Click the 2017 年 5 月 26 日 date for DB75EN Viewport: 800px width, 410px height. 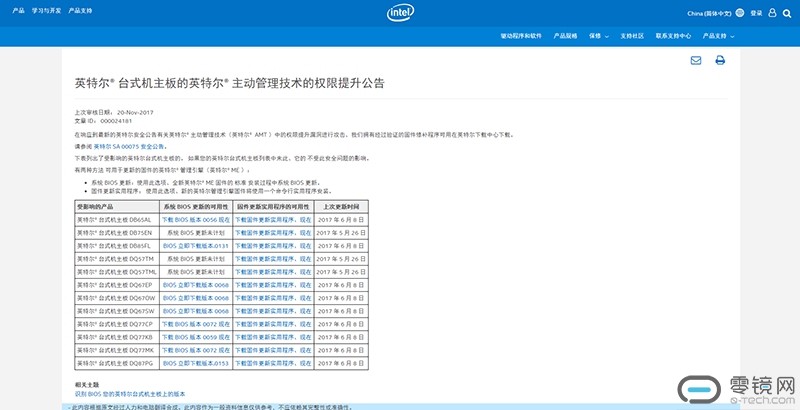coord(341,233)
